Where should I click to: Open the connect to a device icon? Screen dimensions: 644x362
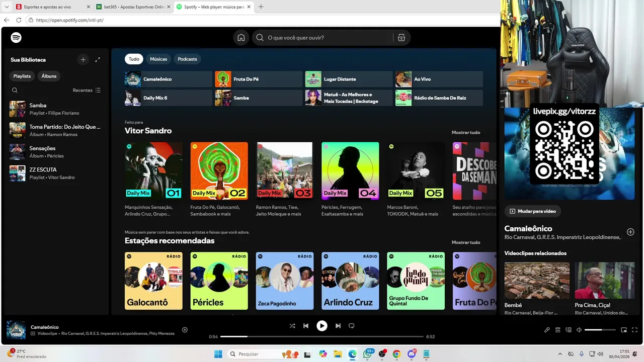[x=569, y=330]
